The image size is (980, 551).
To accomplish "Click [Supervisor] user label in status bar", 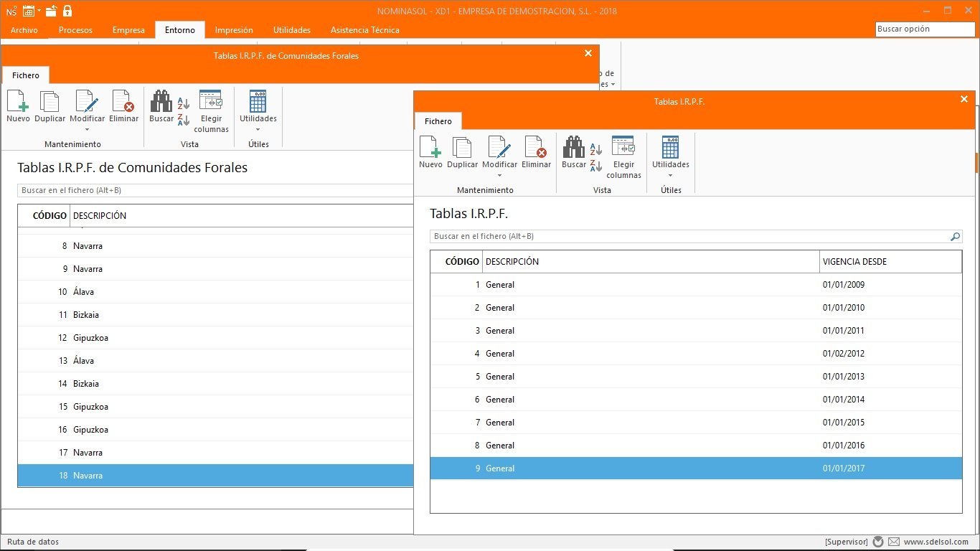I will [x=846, y=542].
